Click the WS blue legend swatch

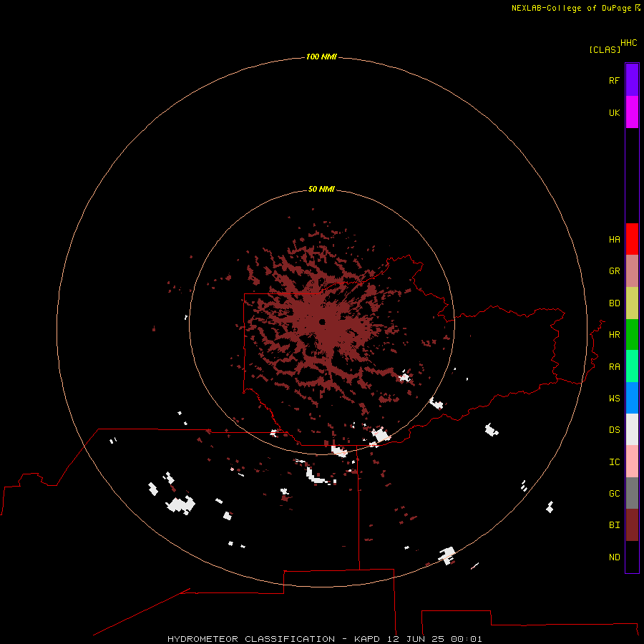[x=632, y=398]
